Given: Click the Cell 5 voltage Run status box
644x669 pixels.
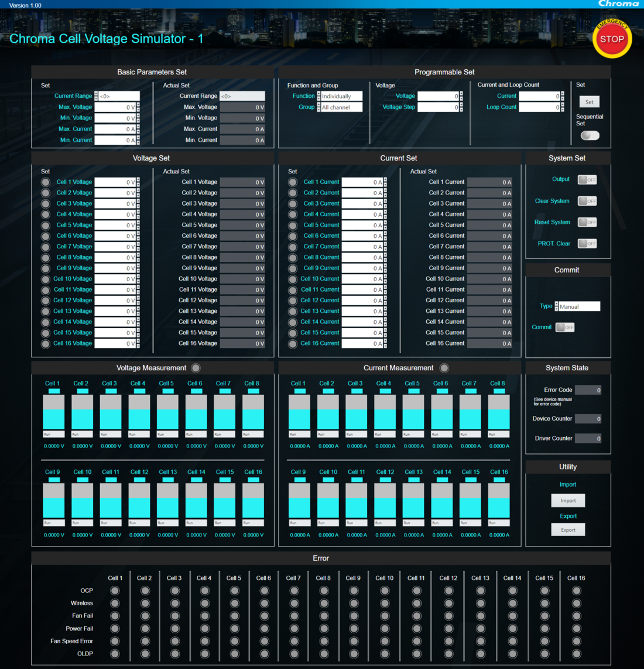Looking at the screenshot, I should (167, 434).
